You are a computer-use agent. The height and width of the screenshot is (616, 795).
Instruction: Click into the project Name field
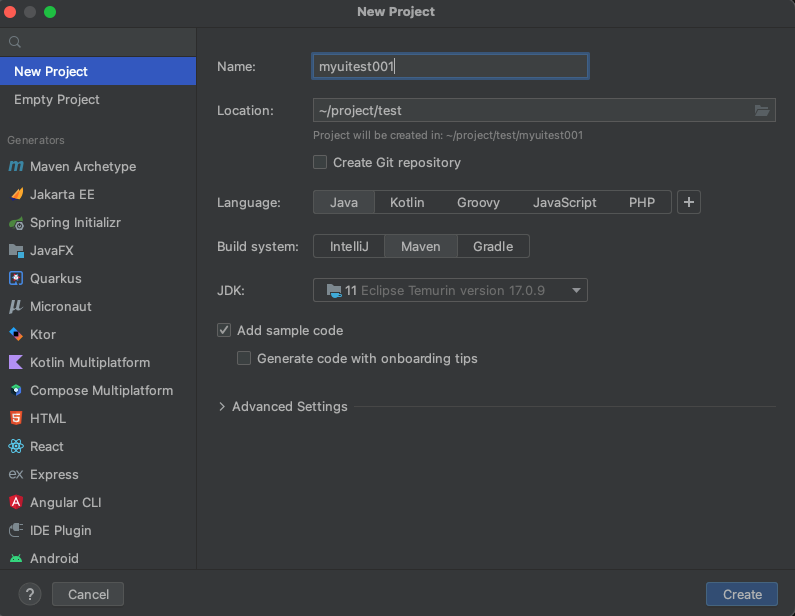(x=450, y=66)
